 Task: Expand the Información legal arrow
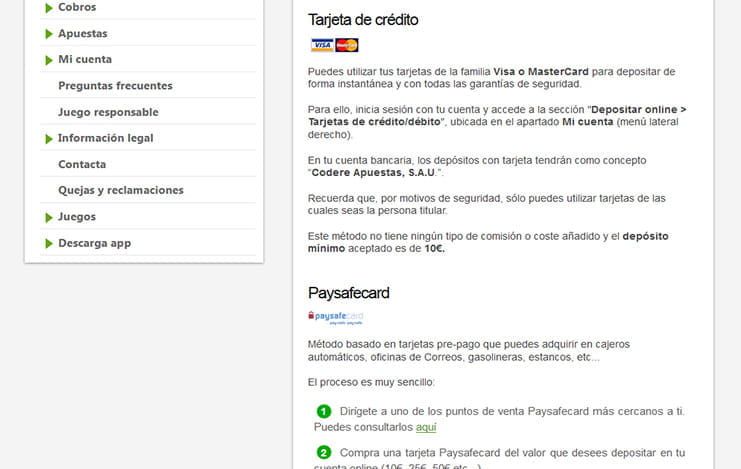[49, 139]
